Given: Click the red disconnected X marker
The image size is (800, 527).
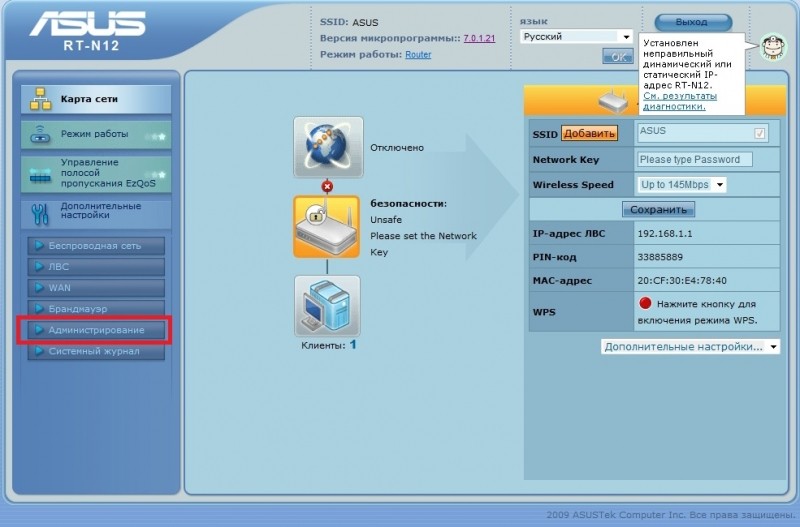Looking at the screenshot, I should [x=327, y=187].
